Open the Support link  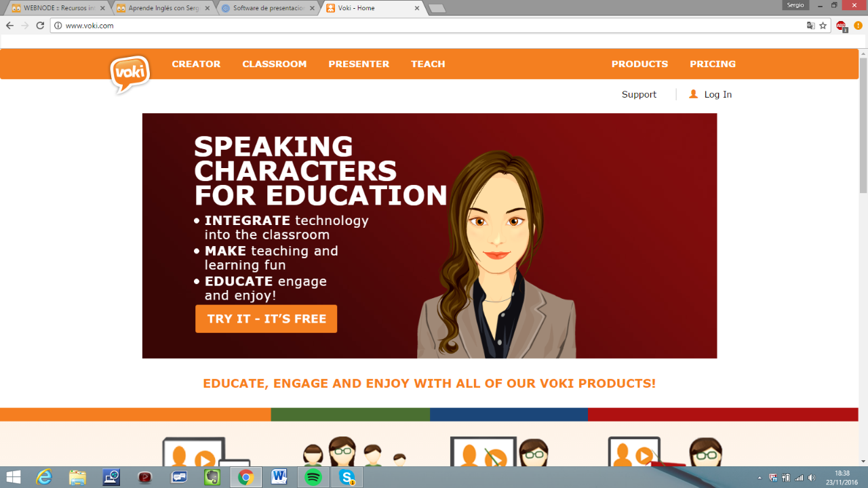[639, 94]
